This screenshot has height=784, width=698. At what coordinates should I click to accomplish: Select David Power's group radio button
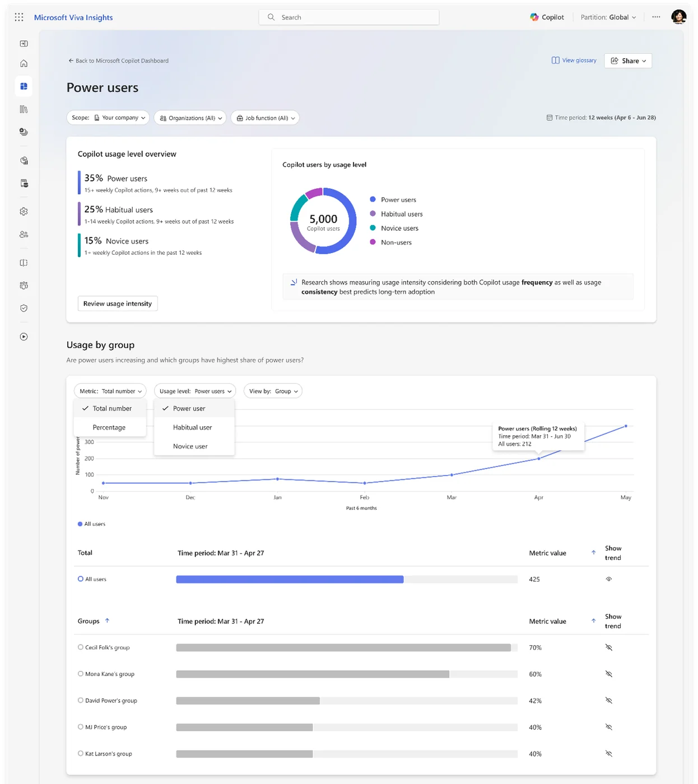coord(81,700)
